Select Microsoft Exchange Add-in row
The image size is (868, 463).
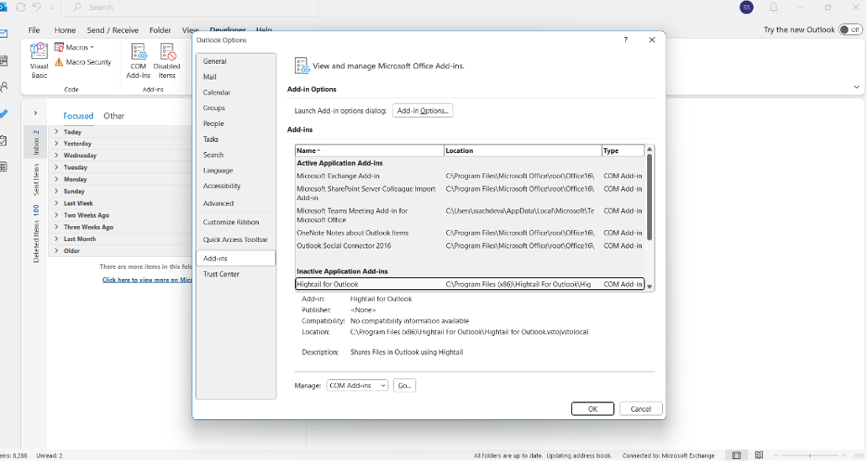470,176
